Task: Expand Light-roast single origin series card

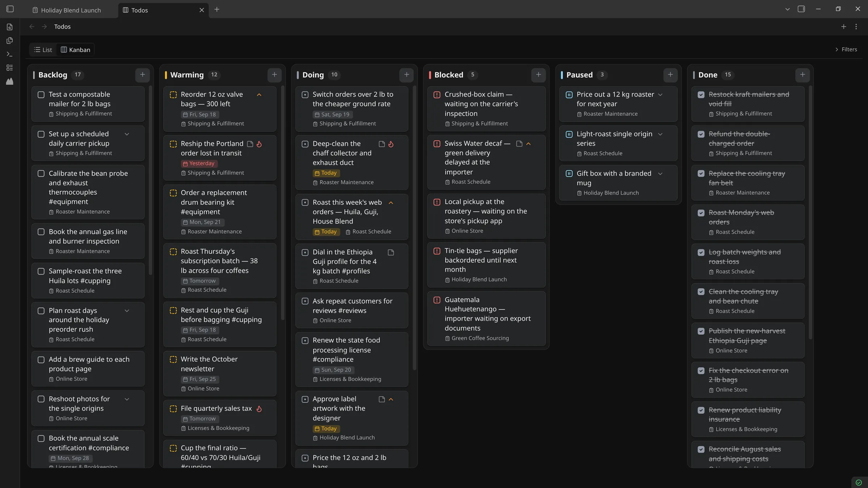Action: 660,134
